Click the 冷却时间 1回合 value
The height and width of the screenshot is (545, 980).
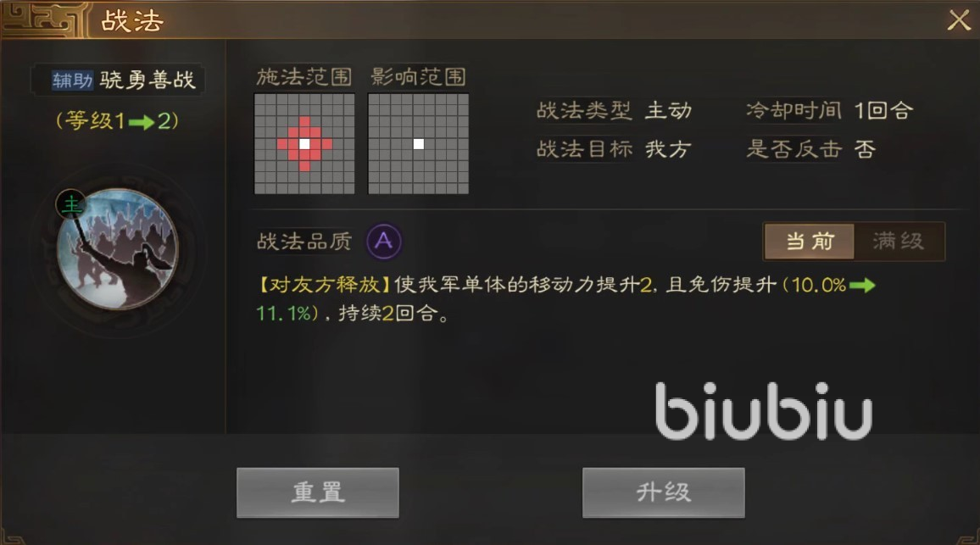click(883, 111)
